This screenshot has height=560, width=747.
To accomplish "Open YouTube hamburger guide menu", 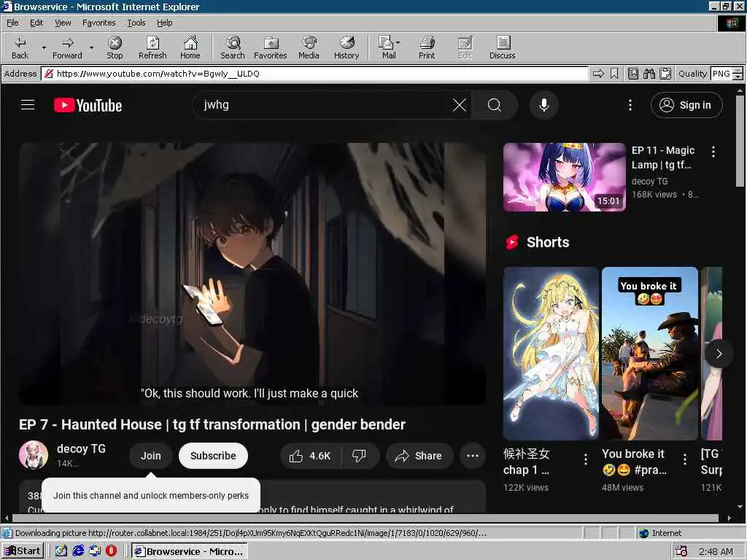I will coord(28,105).
